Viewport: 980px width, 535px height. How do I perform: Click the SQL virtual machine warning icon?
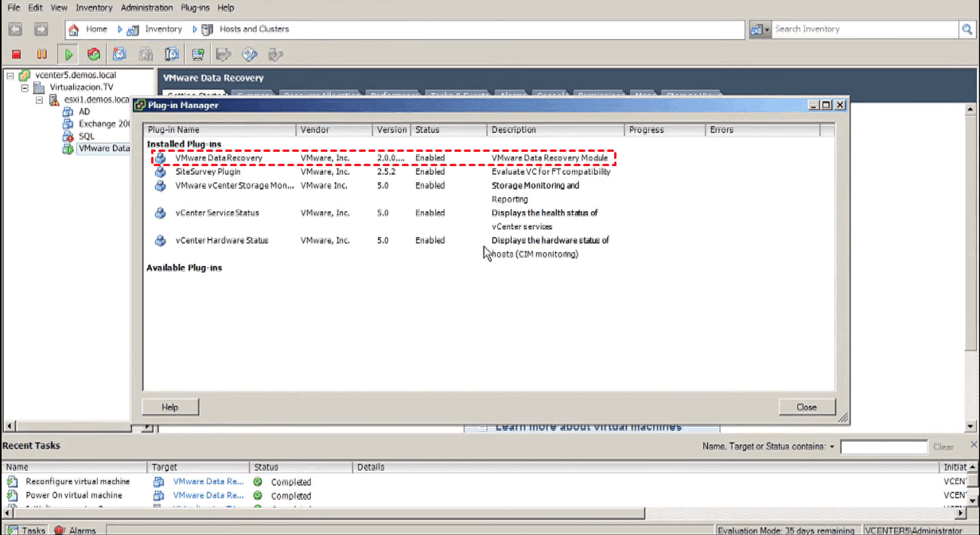pyautogui.click(x=68, y=137)
